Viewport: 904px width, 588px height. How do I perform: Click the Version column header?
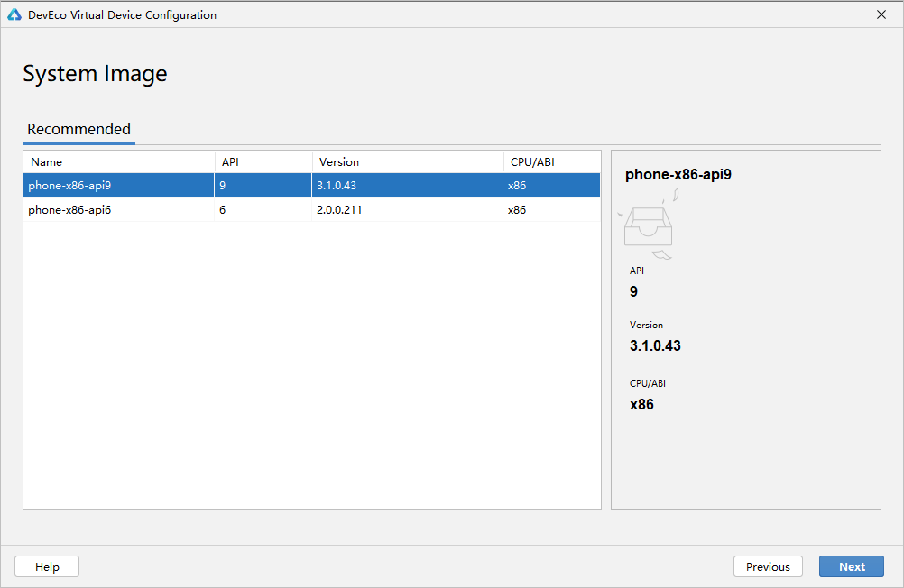pyautogui.click(x=408, y=162)
